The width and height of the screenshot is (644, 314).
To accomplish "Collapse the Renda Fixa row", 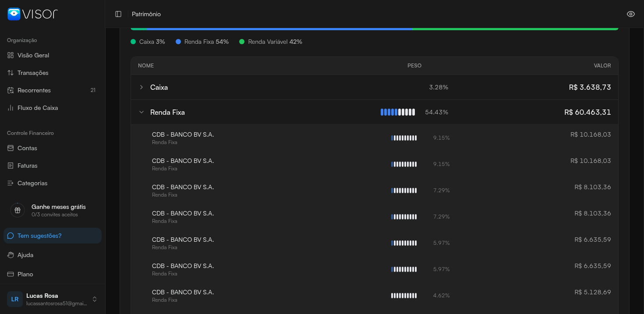I will pos(142,112).
